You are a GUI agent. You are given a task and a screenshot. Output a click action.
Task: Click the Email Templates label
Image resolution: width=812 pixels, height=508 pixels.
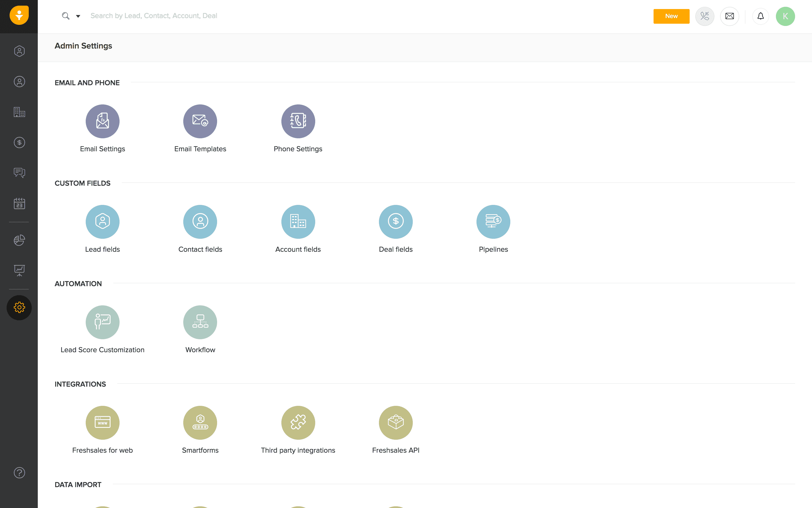[200, 149]
